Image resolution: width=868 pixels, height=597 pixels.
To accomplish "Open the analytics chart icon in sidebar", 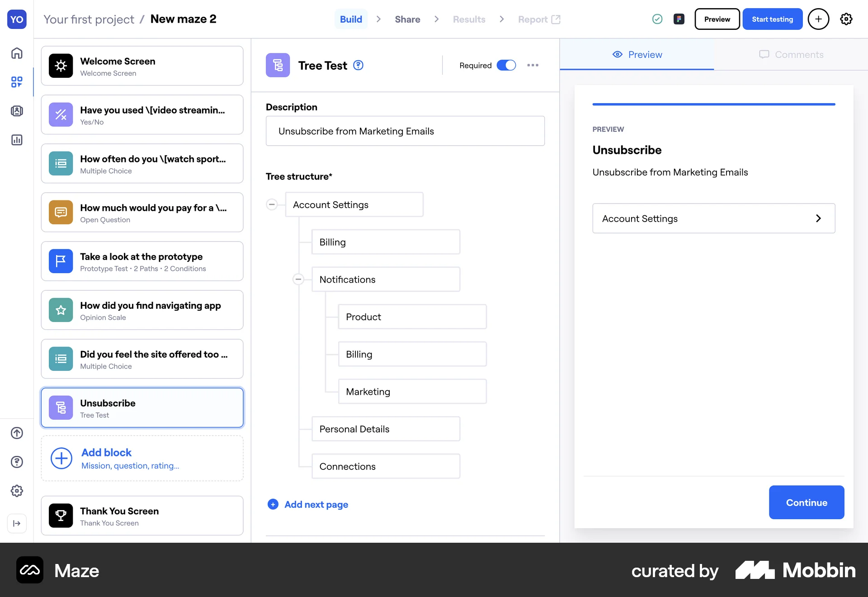I will coord(17,140).
